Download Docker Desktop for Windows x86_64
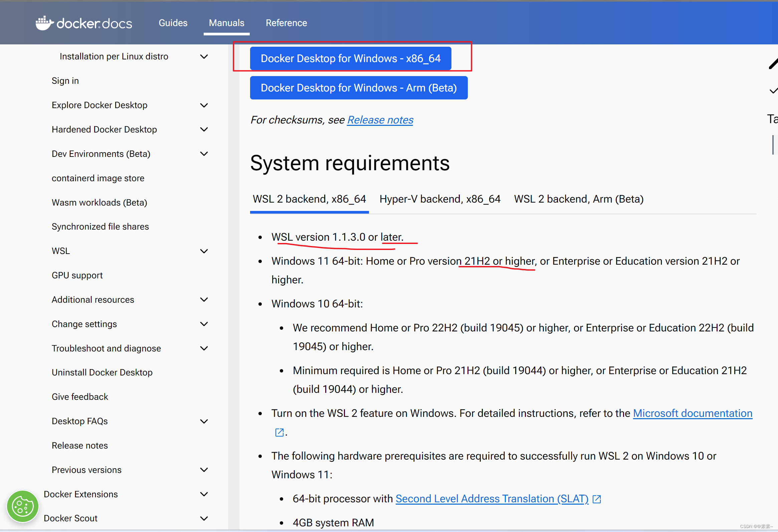 click(x=350, y=58)
